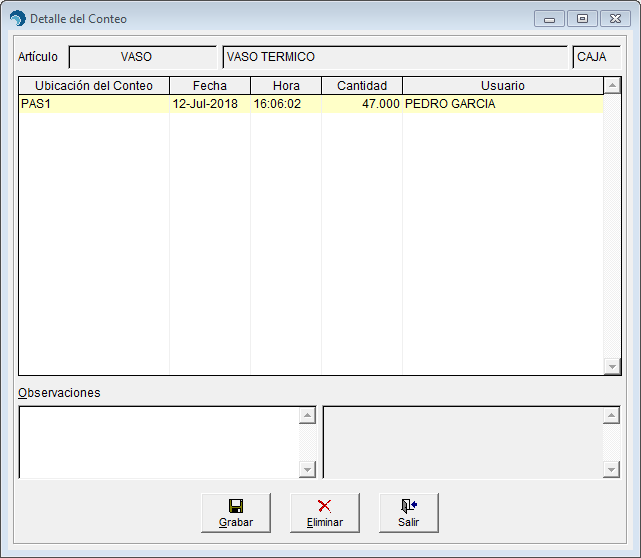The width and height of the screenshot is (641, 558).
Task: Click the Usuario column header
Action: tap(502, 86)
